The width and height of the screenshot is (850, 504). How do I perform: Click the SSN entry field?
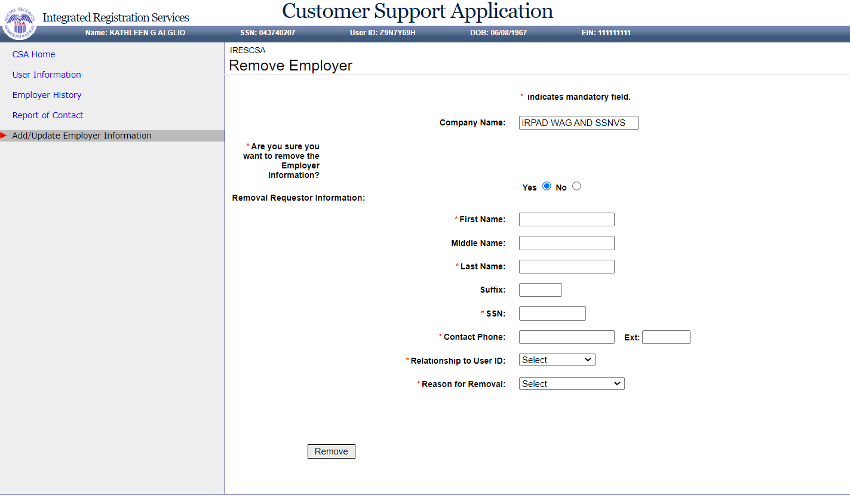point(552,314)
